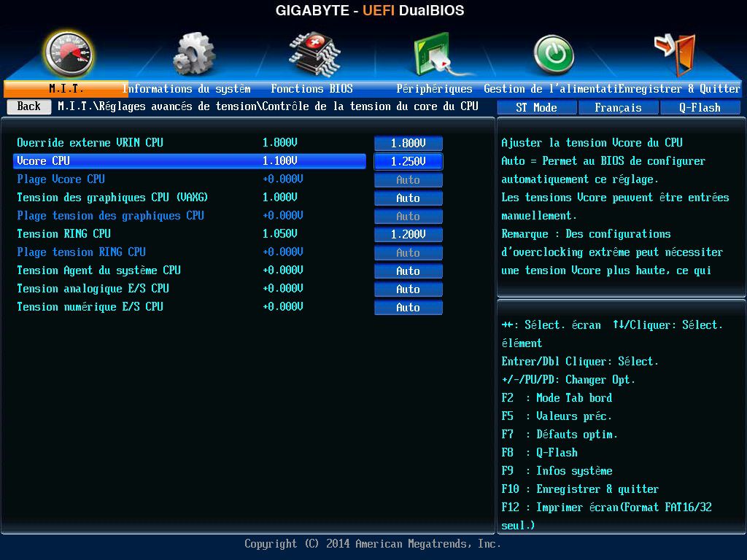Open the M.I.T. tab
Viewport: 747px width, 560px height.
coord(66,88)
